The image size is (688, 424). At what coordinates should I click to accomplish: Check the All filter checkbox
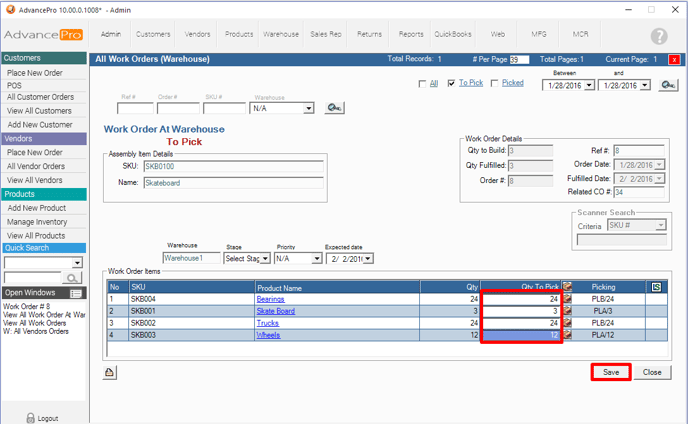422,84
